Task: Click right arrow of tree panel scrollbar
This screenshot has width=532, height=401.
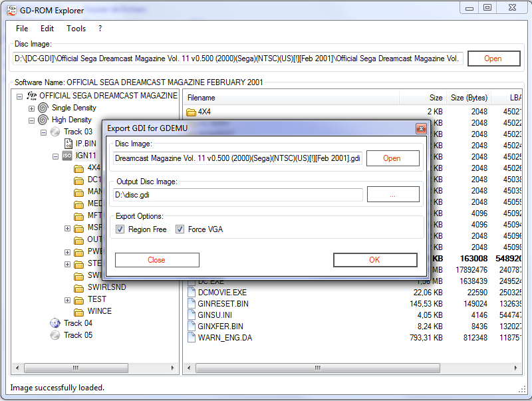Action: 173,368
